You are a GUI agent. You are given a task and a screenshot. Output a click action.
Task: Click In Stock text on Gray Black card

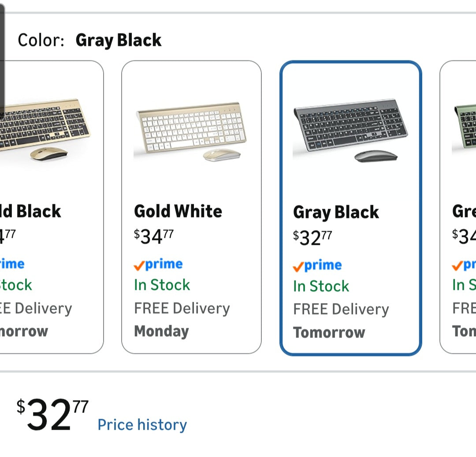coord(320,286)
